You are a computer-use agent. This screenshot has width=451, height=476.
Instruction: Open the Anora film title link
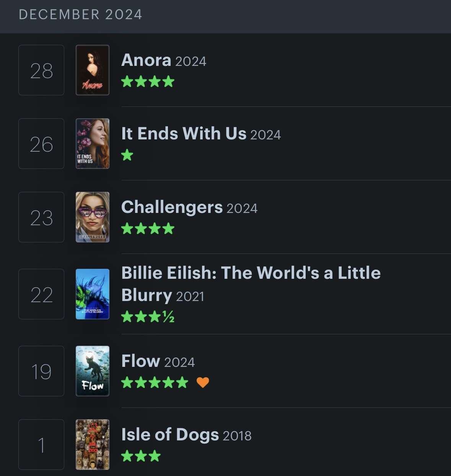pos(146,60)
